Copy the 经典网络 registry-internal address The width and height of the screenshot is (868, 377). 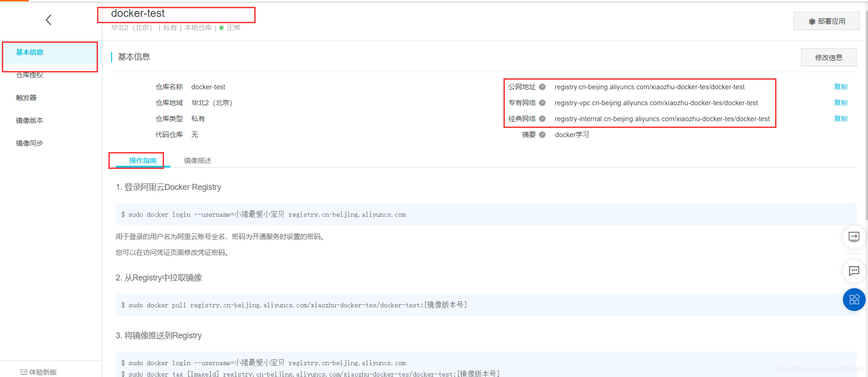(x=841, y=119)
